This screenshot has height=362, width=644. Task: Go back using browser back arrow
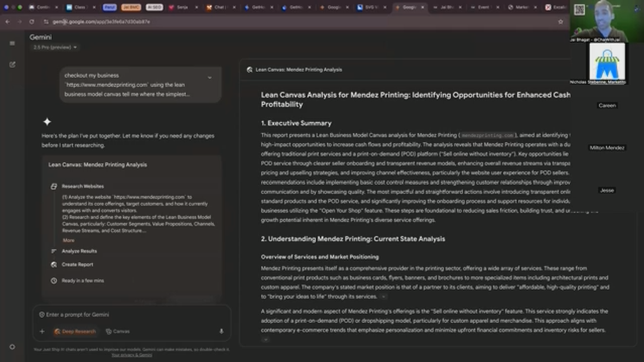click(7, 22)
